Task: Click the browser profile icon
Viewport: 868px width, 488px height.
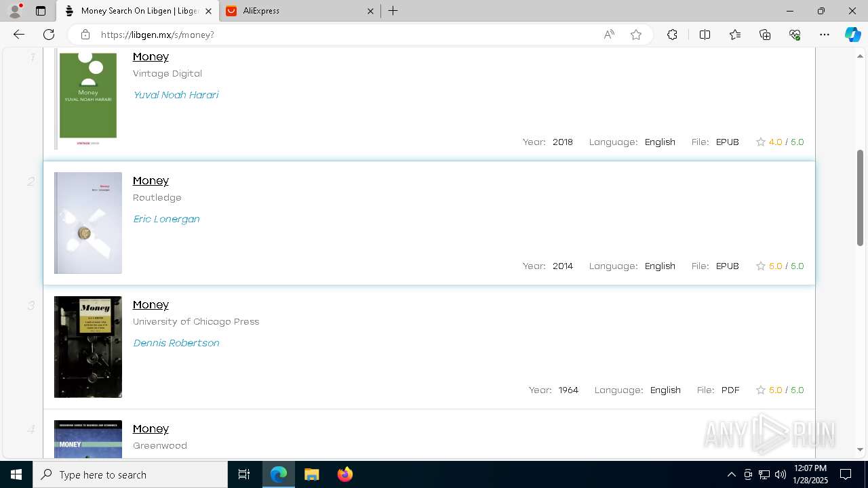Action: [15, 11]
